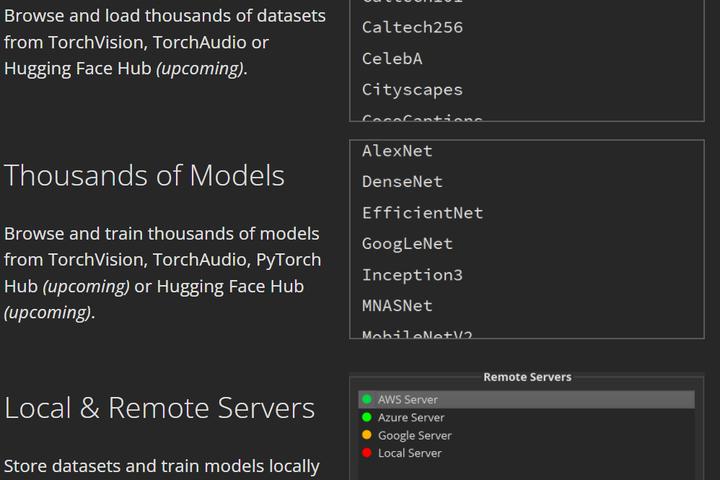Choose Google Server from the list
This screenshot has width=720, height=480.
(x=414, y=435)
